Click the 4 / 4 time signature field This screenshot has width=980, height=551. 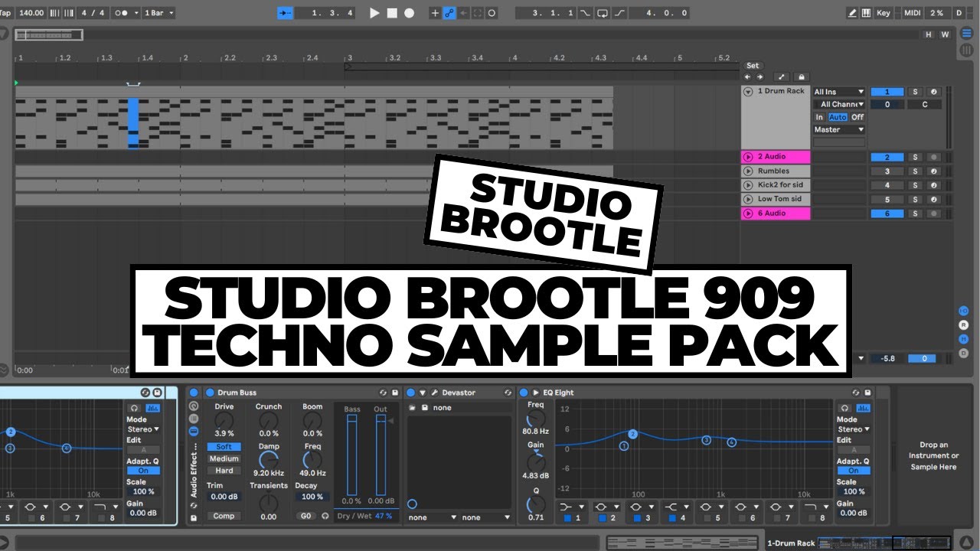(x=93, y=13)
